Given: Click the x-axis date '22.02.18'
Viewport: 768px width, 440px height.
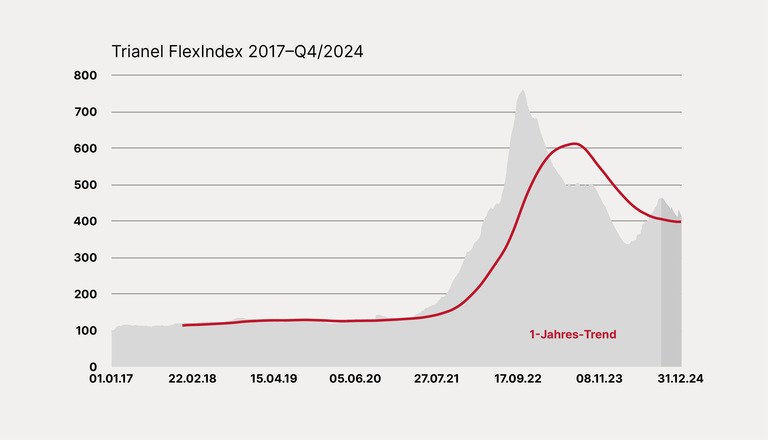Looking at the screenshot, I should tap(192, 379).
